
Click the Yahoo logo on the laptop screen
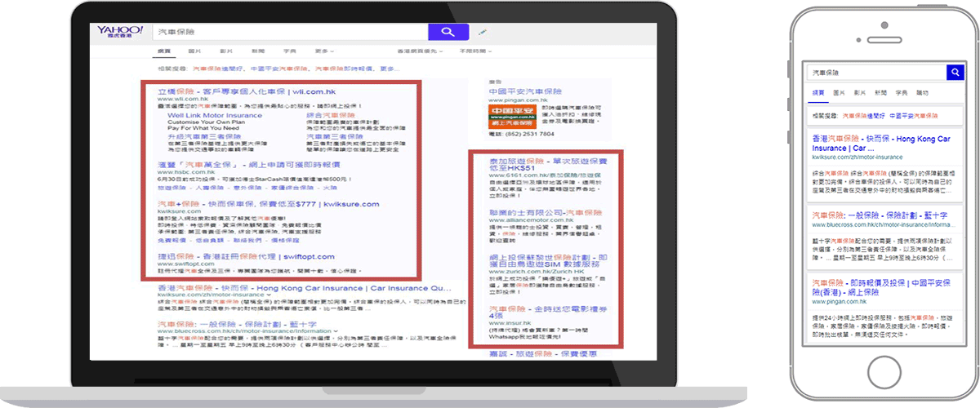click(x=120, y=32)
